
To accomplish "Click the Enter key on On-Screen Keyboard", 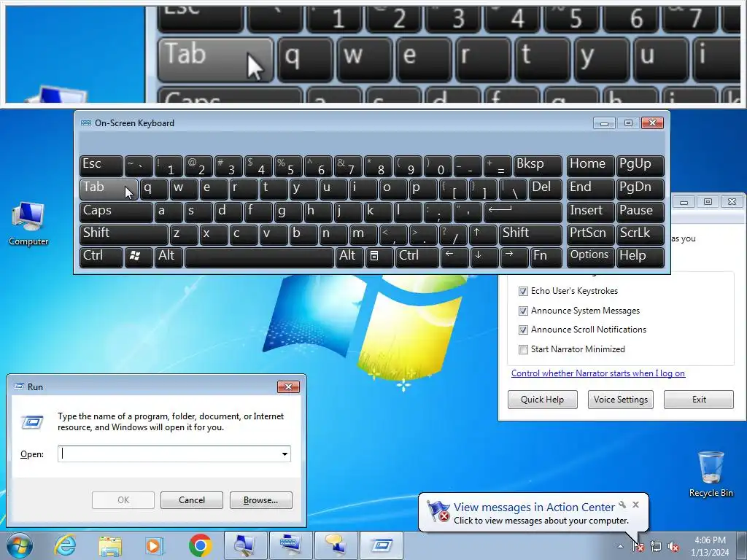I will click(x=522, y=212).
